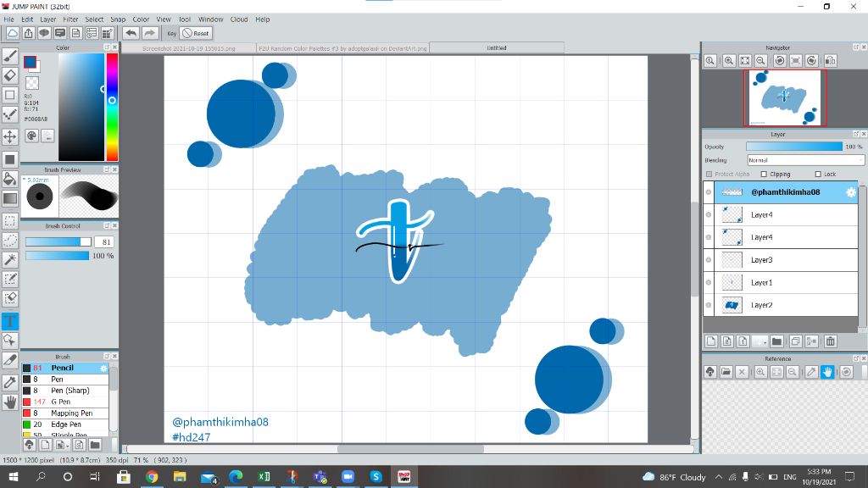Click the Reference panel hand tool icon
Screen dimensions: 868x488
(x=827, y=373)
